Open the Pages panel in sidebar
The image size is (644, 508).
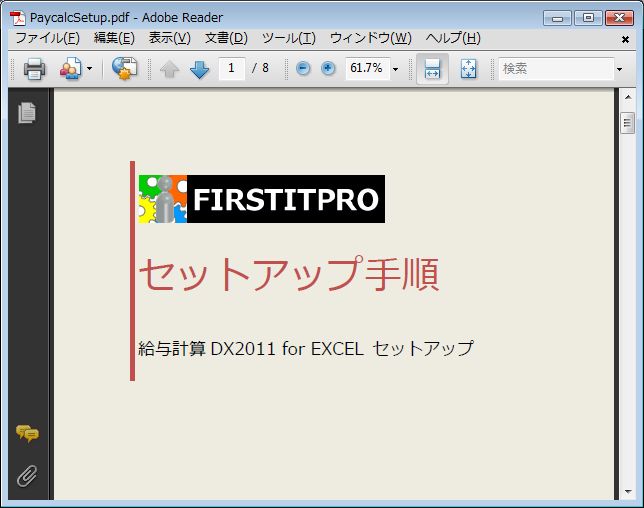click(x=27, y=113)
